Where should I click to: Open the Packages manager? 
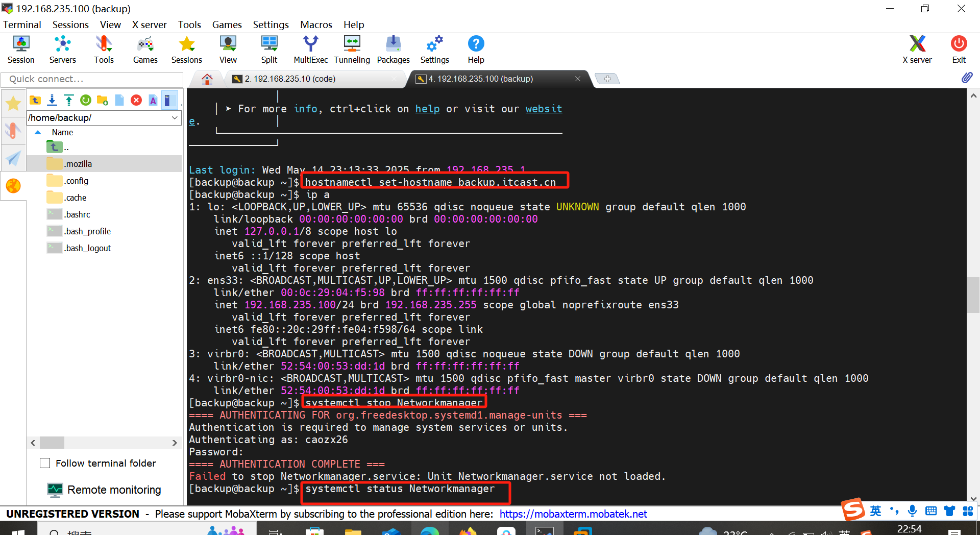pos(393,50)
